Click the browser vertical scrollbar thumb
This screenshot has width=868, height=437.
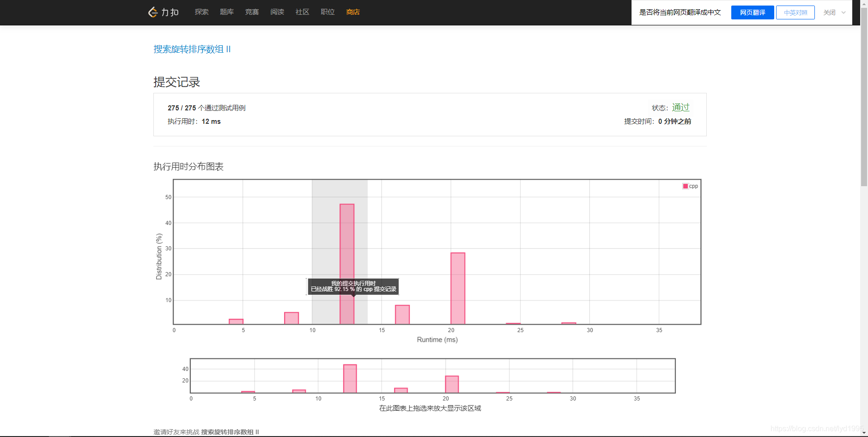click(864, 97)
